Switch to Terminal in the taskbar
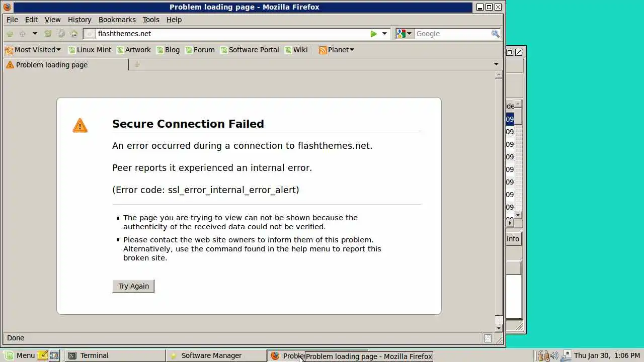 (116, 355)
